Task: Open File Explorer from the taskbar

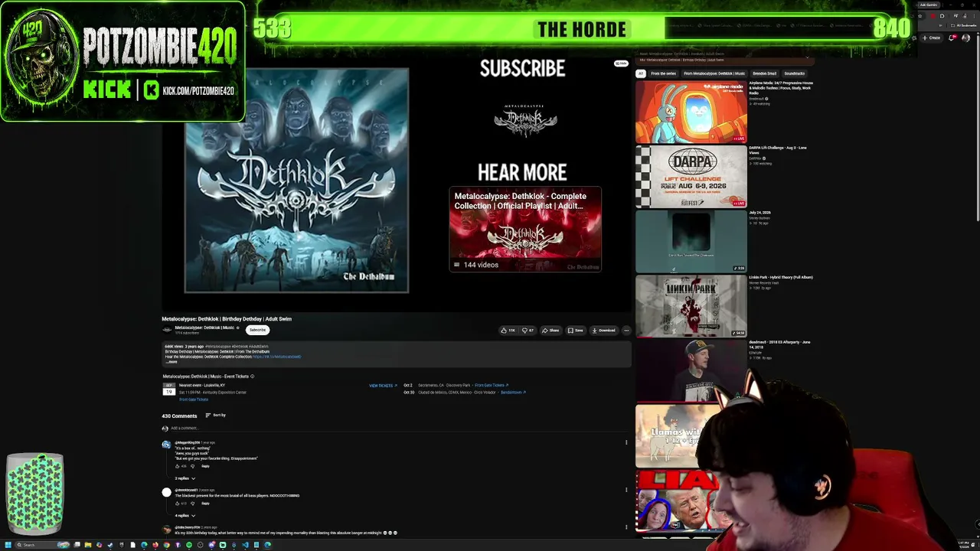Action: click(88, 545)
